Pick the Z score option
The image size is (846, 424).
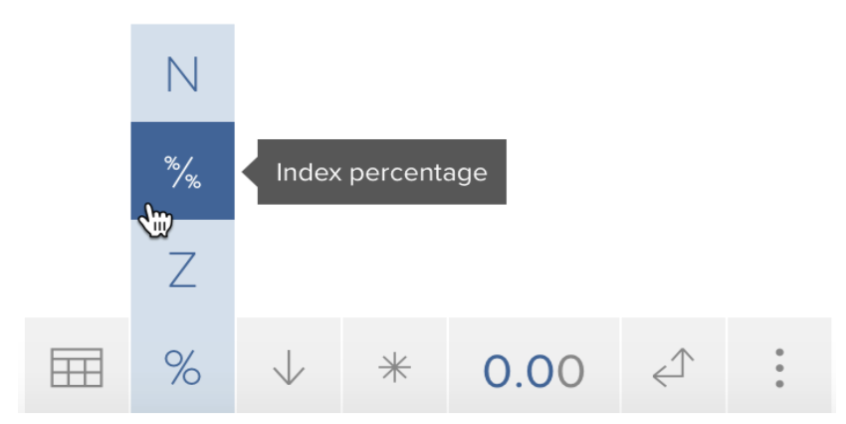point(182,269)
